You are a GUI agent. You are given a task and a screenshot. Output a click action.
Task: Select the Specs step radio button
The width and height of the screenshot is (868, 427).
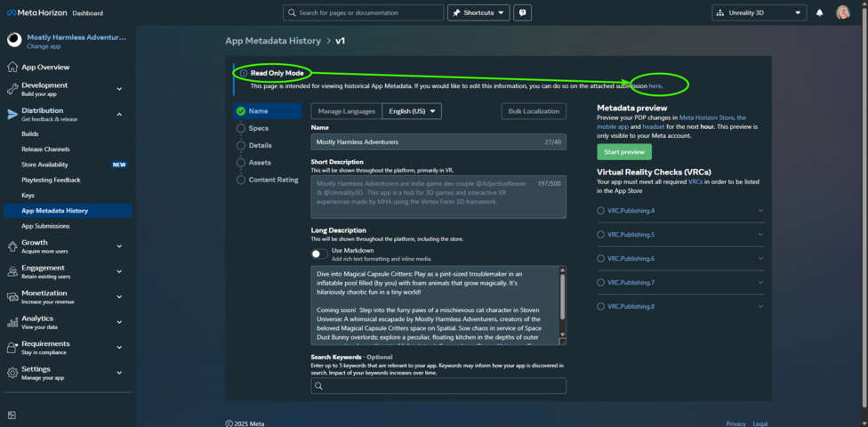click(241, 128)
